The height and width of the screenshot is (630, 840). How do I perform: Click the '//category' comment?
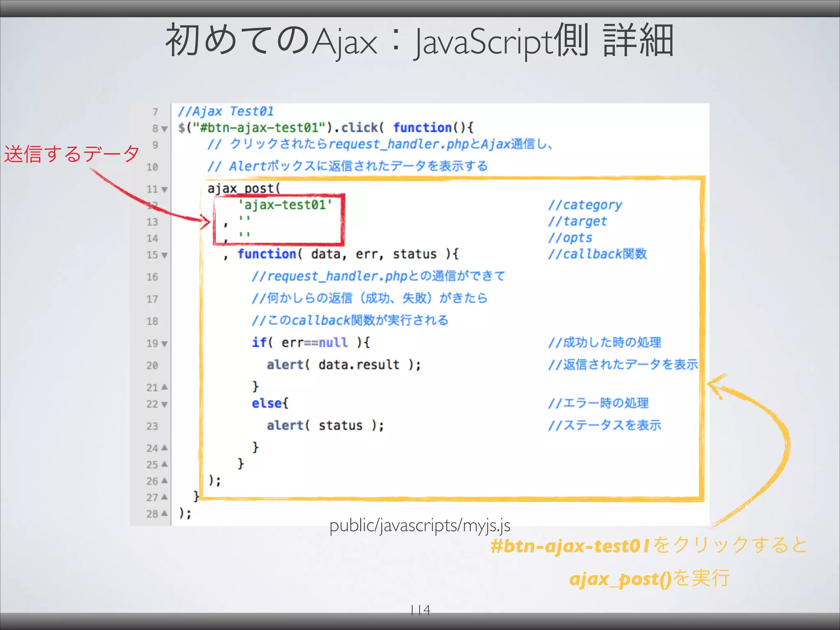point(585,205)
